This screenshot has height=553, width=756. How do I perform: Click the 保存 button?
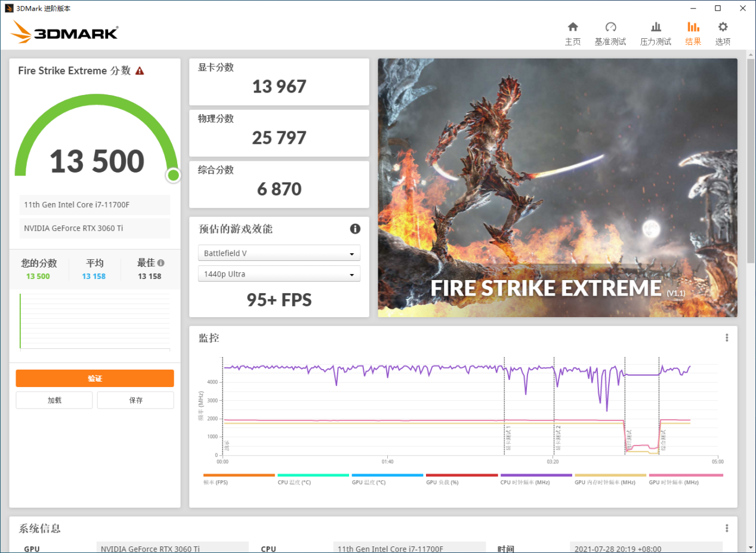click(135, 400)
